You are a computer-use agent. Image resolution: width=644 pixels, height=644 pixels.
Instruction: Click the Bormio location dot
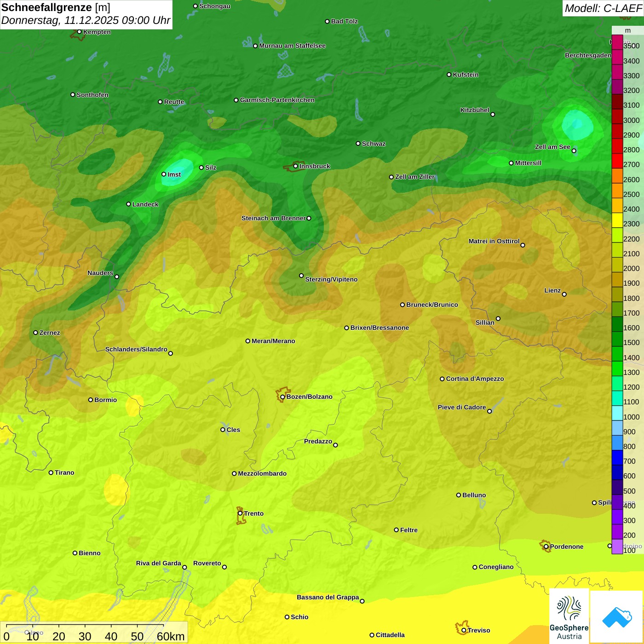(x=91, y=400)
